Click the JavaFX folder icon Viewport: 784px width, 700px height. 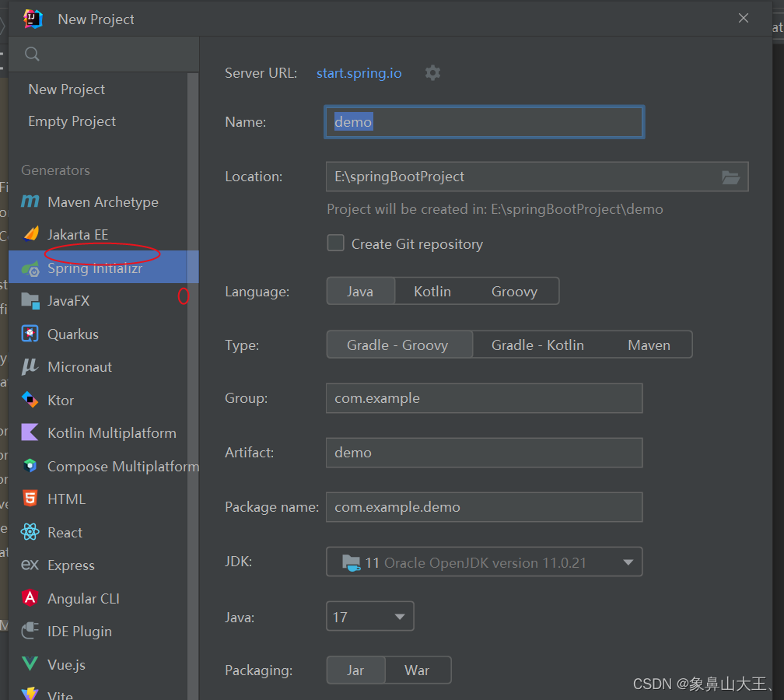30,301
